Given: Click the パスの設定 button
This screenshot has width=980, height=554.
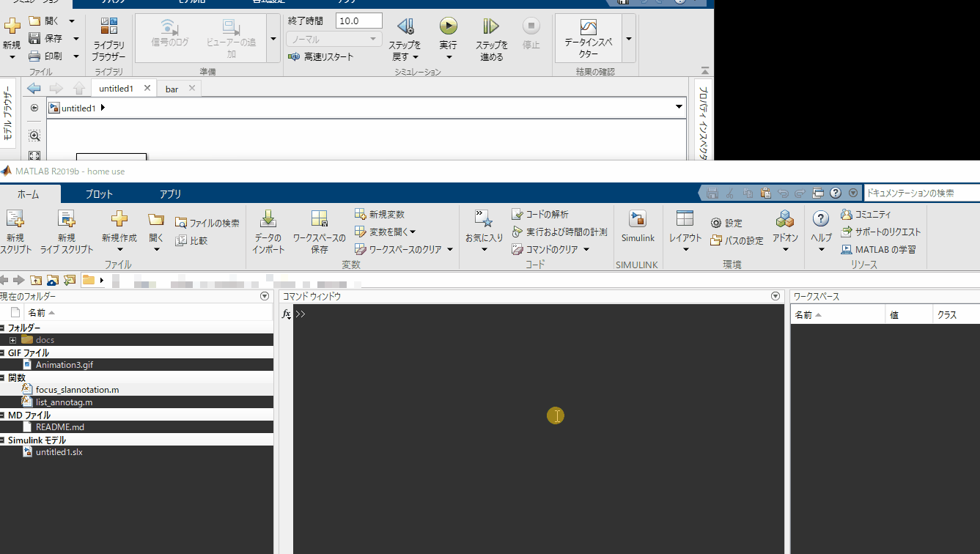Looking at the screenshot, I should [x=737, y=240].
